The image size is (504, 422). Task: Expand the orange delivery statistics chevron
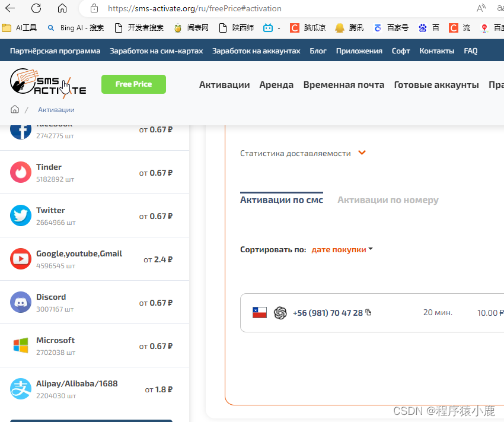[x=362, y=153]
